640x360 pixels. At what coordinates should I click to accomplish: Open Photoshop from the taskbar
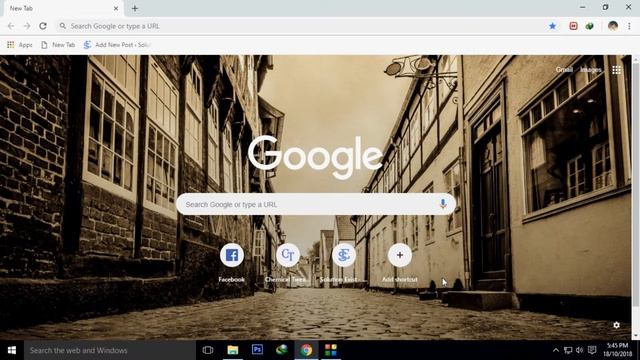pos(257,350)
